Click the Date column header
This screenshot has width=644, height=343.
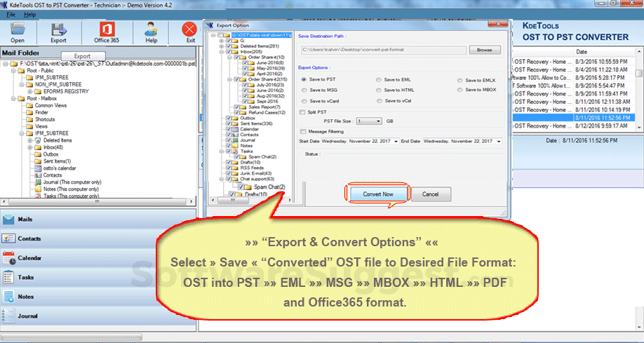(x=604, y=52)
